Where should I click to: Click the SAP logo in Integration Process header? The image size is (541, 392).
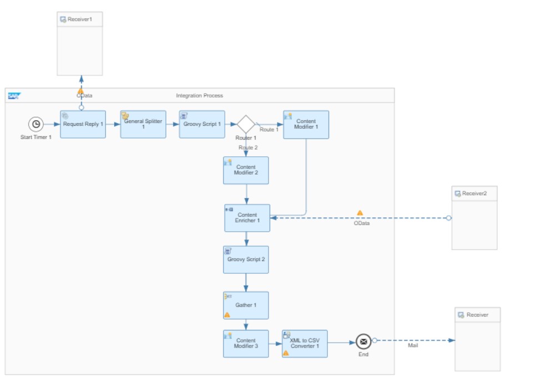(13, 95)
